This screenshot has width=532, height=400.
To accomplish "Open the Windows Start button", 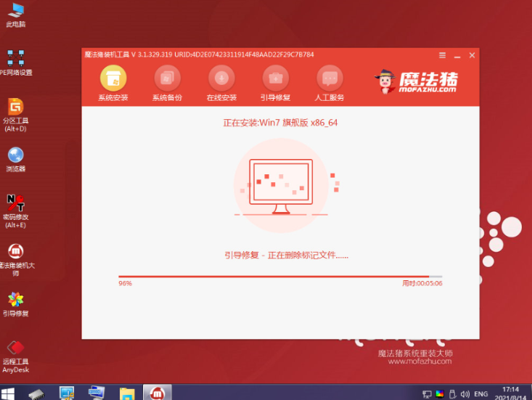I will coord(10,393).
